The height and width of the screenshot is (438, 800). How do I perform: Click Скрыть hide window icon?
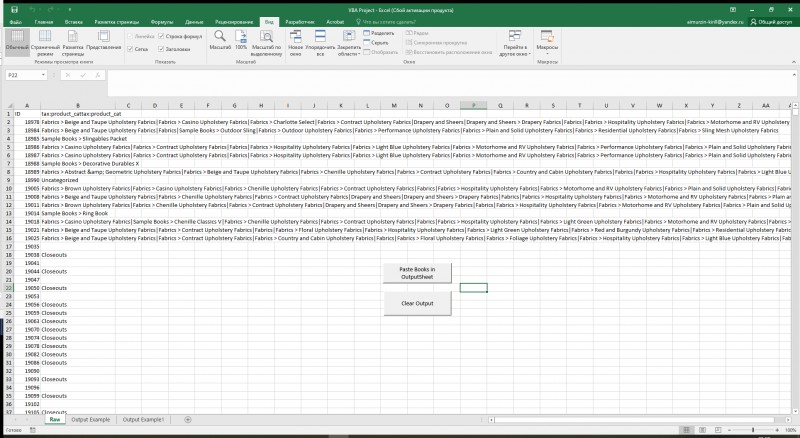[366, 43]
